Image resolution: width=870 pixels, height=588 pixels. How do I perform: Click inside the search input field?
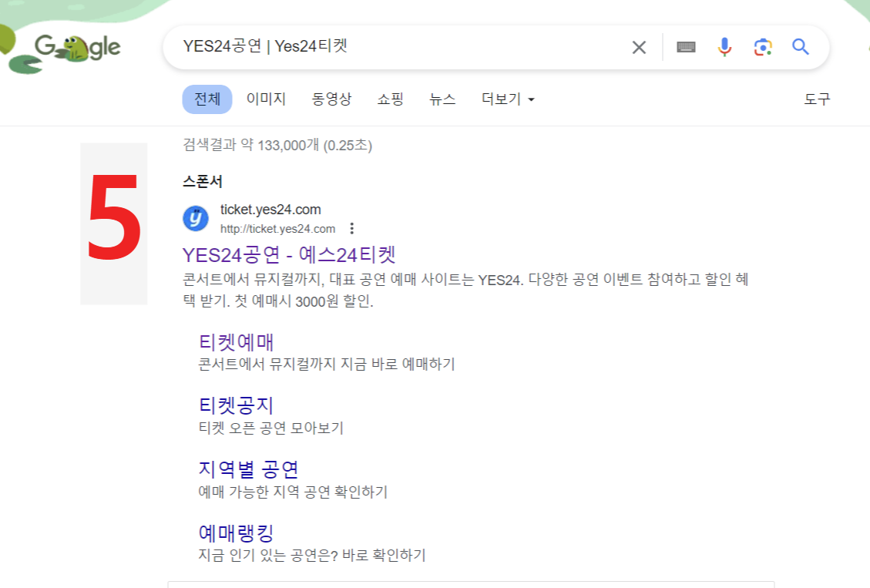[x=385, y=47]
